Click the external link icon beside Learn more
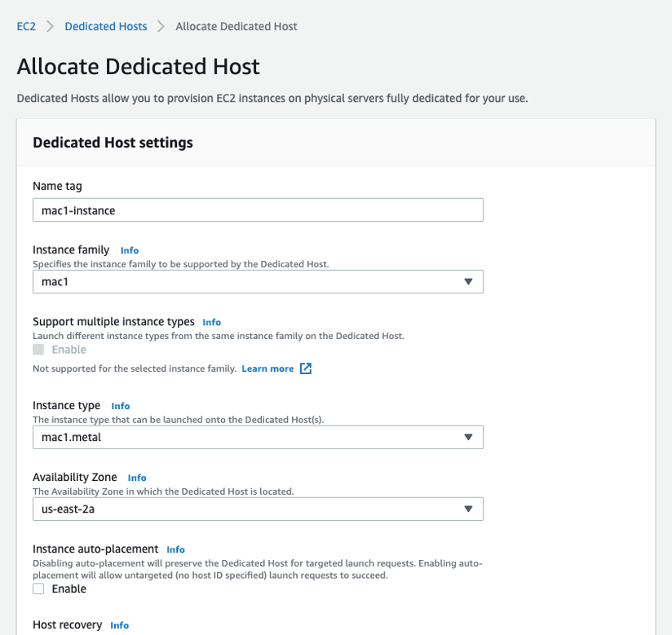The height and width of the screenshot is (635, 672). pyautogui.click(x=306, y=368)
